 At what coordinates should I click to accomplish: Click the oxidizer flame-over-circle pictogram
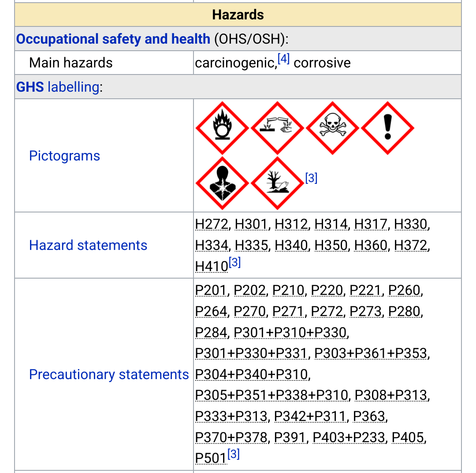point(222,128)
